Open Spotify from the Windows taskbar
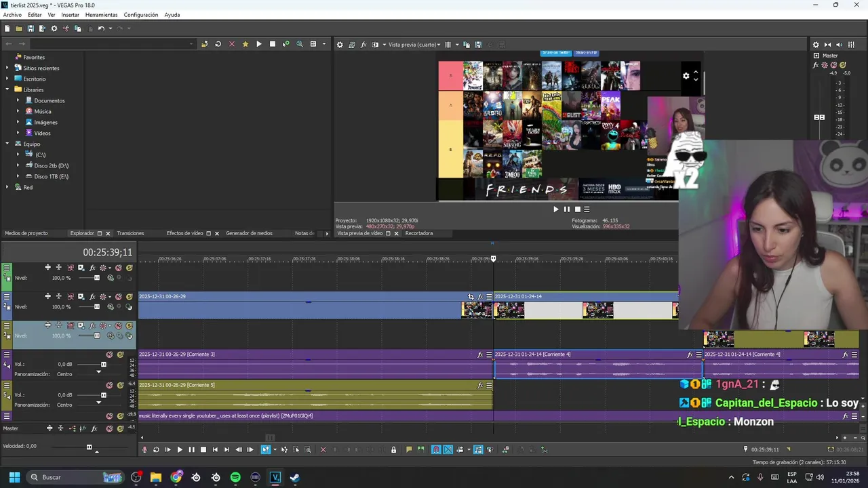 [235, 477]
